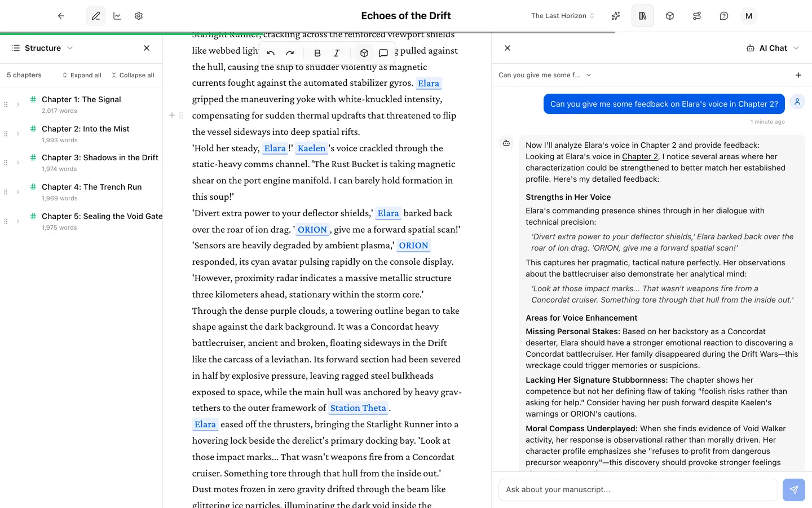This screenshot has height=508, width=812.
Task: Click the '2,017 words' count under Chapter 1
Action: click(59, 111)
